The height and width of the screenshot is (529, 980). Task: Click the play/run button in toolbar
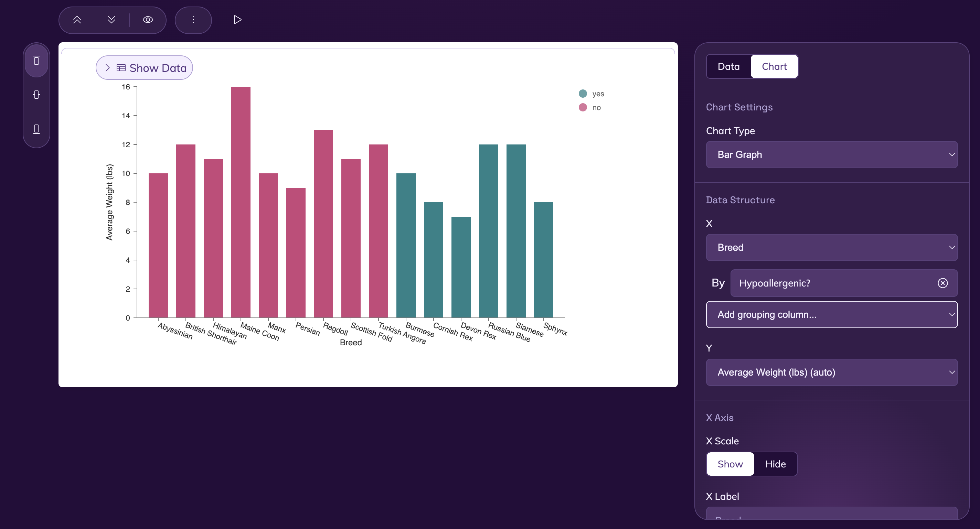[237, 20]
